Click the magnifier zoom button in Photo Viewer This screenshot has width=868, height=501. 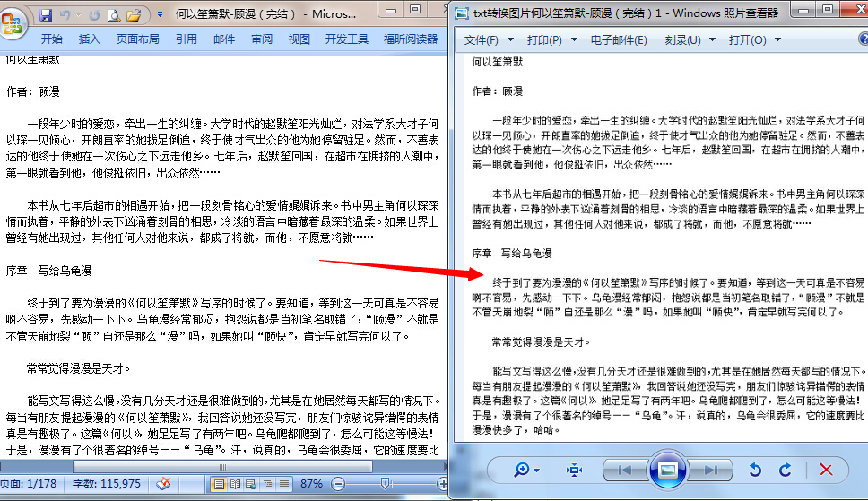click(x=521, y=470)
